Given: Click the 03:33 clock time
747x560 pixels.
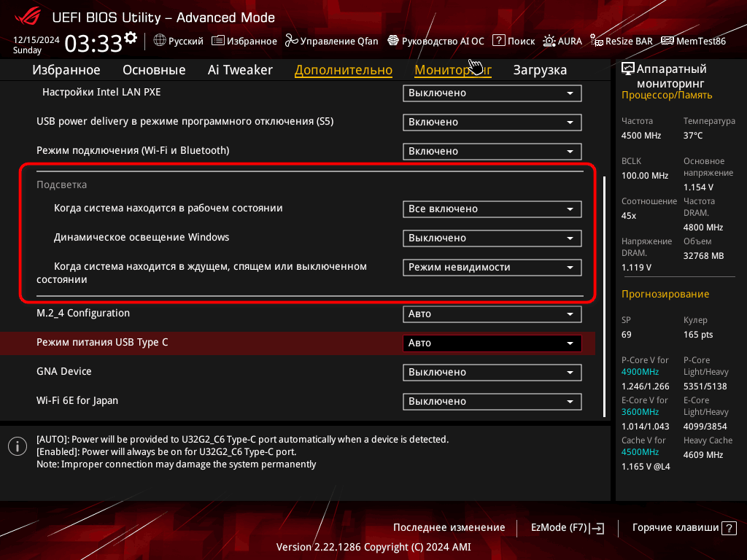Looking at the screenshot, I should click(x=93, y=43).
